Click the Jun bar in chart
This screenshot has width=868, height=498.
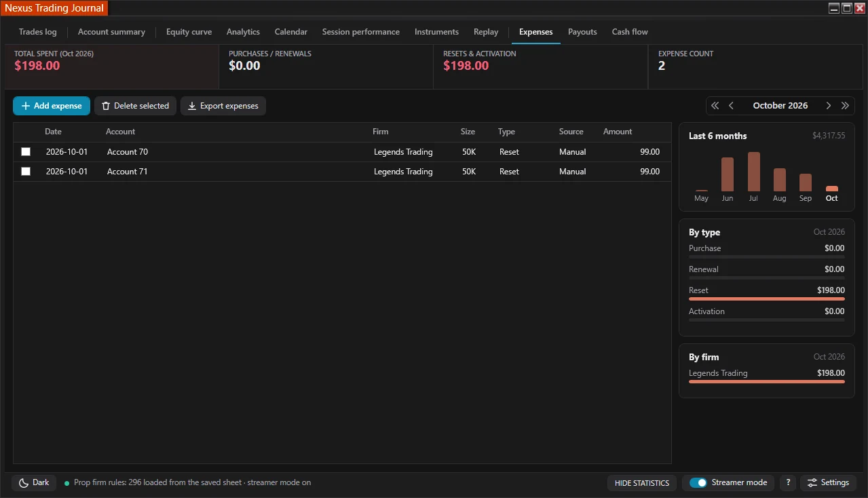[728, 174]
